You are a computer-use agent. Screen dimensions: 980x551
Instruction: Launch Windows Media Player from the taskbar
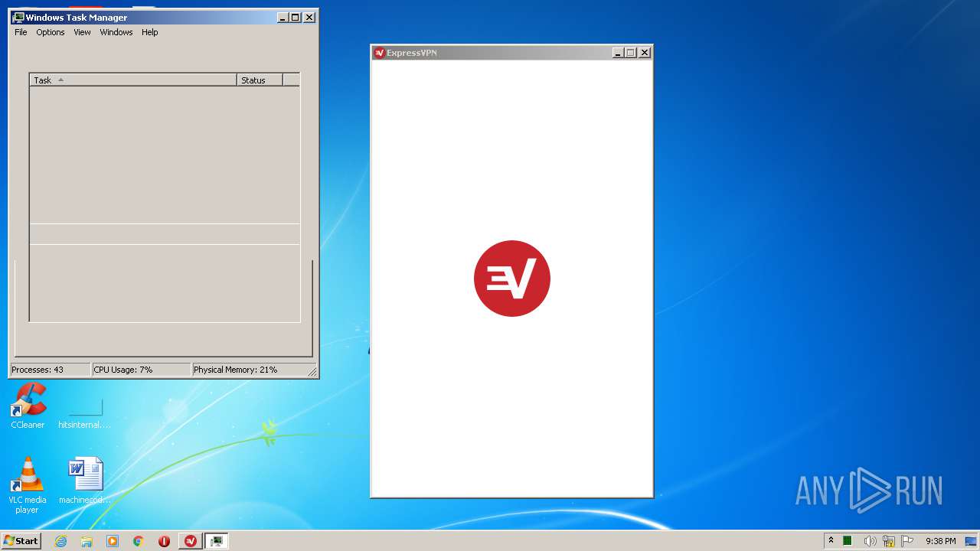[x=113, y=541]
